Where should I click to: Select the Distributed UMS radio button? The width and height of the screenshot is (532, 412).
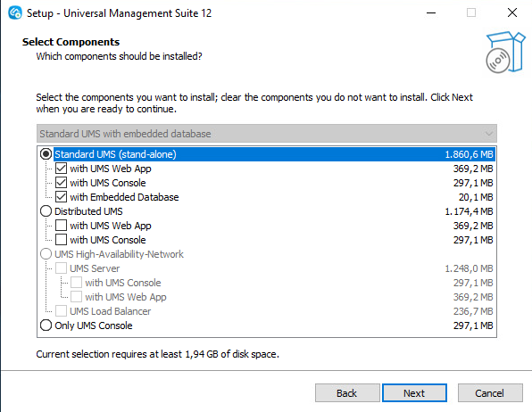(x=46, y=211)
